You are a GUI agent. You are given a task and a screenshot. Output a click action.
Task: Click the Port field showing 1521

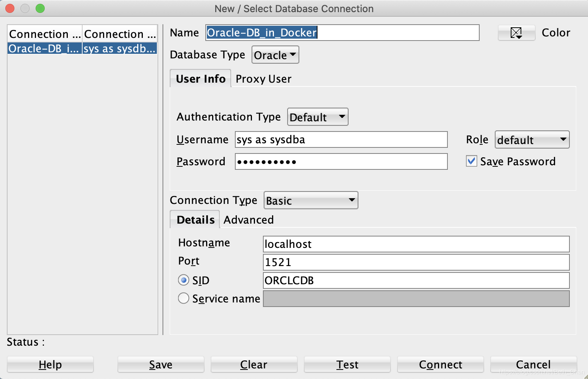point(416,262)
